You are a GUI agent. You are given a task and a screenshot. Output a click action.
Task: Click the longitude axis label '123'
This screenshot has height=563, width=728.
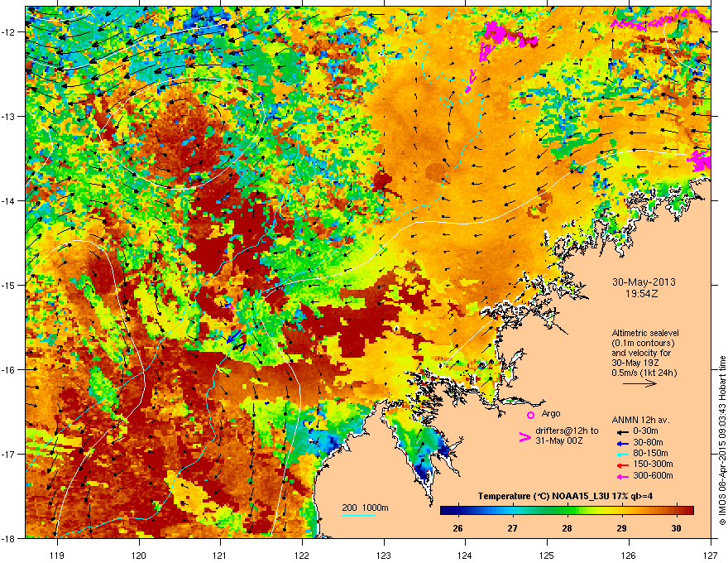pyautogui.click(x=384, y=555)
